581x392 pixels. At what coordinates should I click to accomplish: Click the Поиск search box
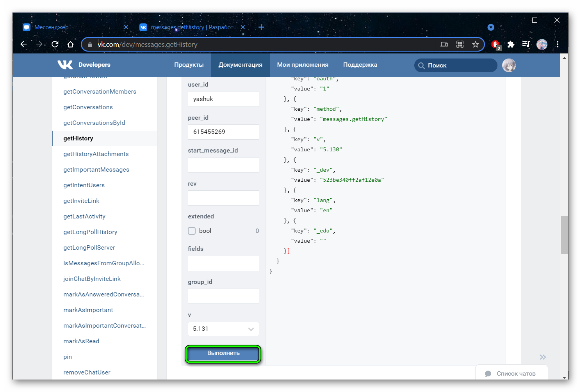(x=456, y=65)
